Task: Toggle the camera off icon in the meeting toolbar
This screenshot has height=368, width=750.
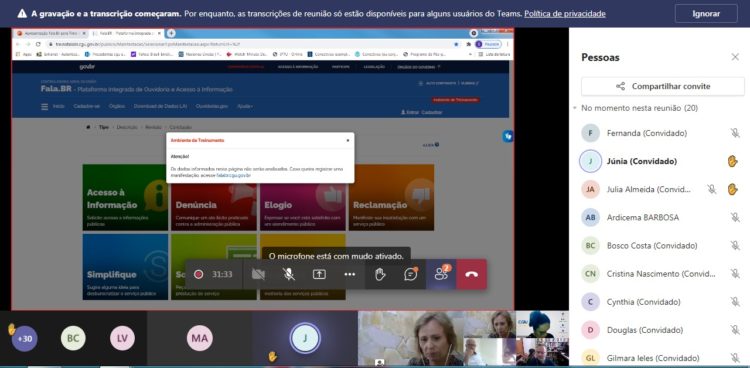Action: coord(258,274)
